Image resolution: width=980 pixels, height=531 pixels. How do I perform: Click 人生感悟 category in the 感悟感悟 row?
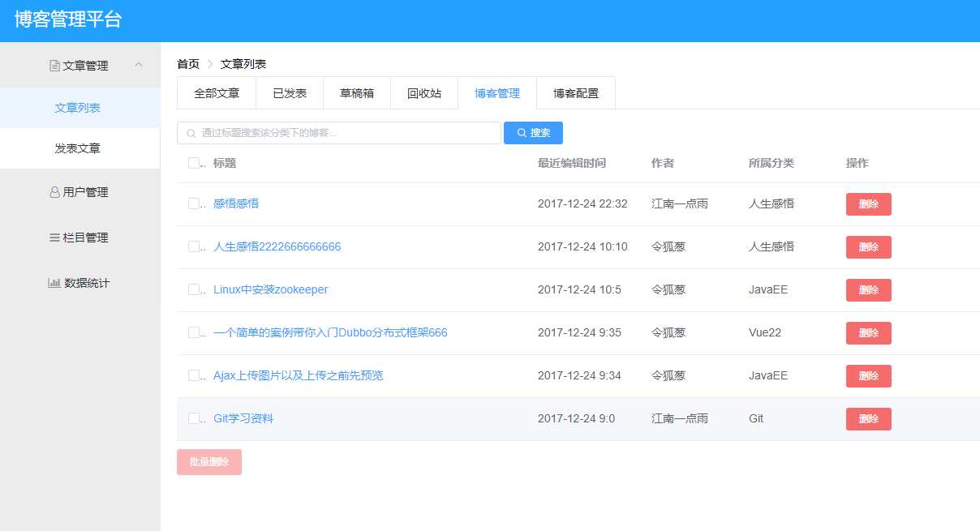(x=772, y=203)
